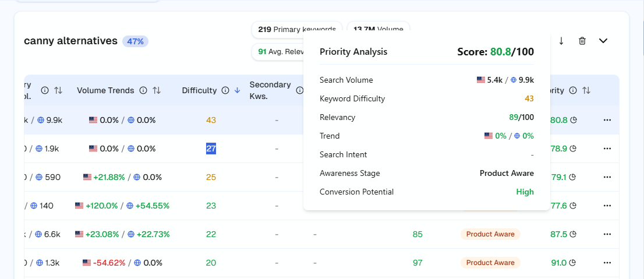The image size is (644, 279).
Task: Collapse the canny alternatives section chevron
Action: [603, 41]
